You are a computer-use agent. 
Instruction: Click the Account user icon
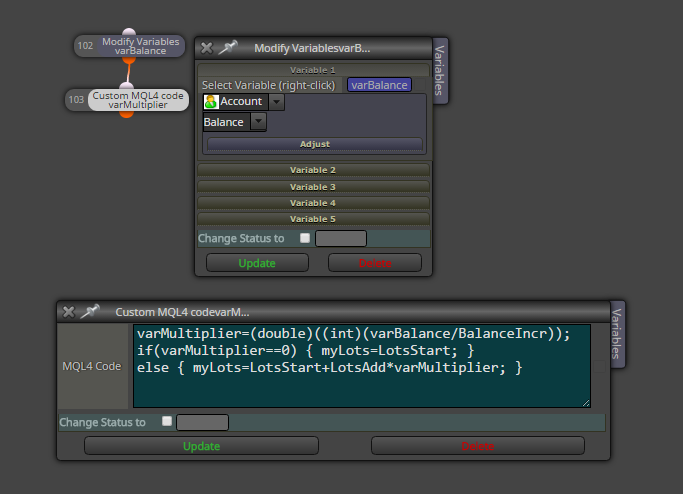click(211, 102)
